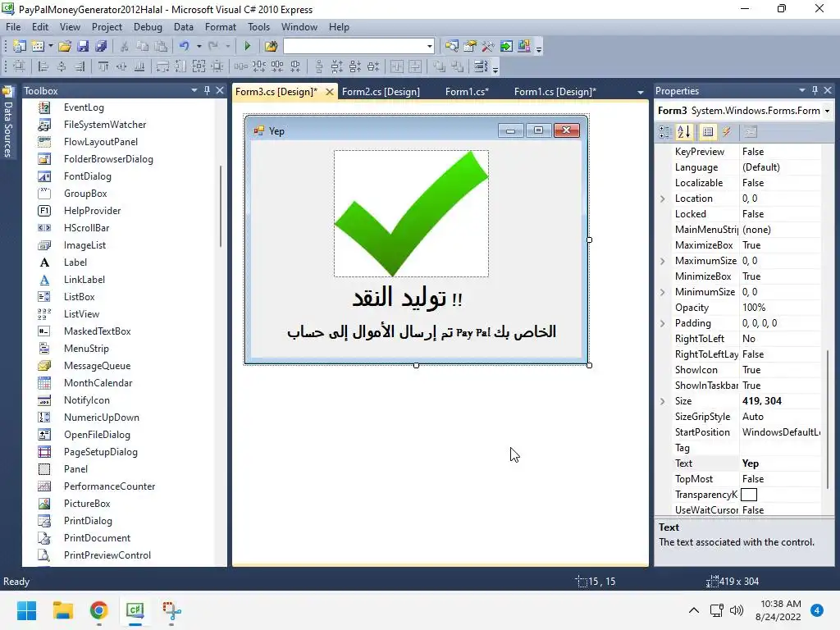
Task: Click Align Bottoms layout icon
Action: (139, 66)
